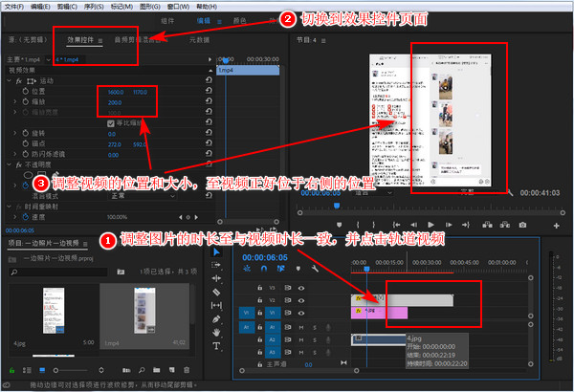Play the program monitor sequence

tap(430, 225)
